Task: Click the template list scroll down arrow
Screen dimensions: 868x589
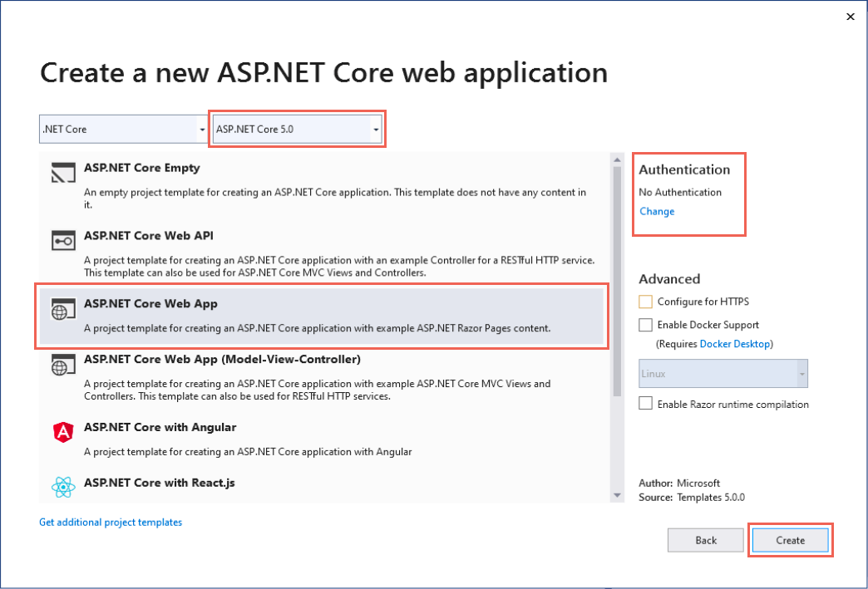Action: (x=617, y=495)
